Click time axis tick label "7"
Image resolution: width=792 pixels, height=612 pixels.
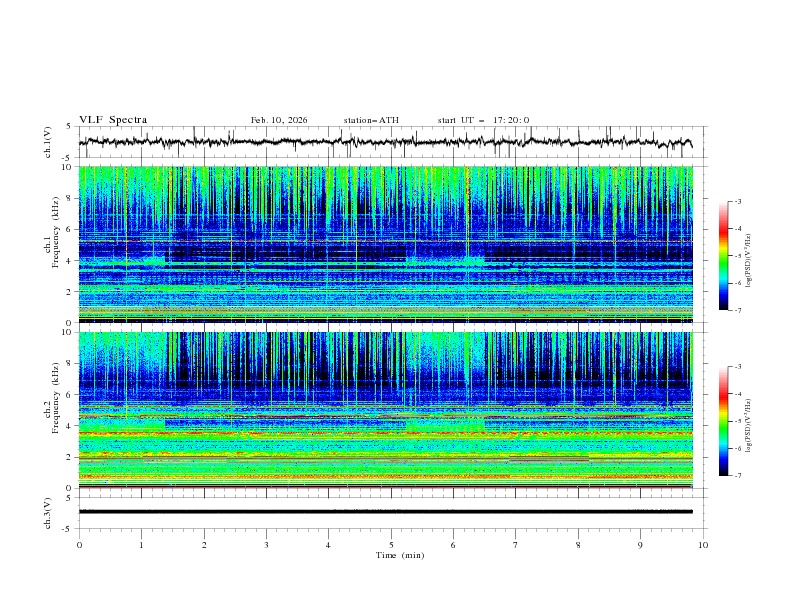coord(516,545)
